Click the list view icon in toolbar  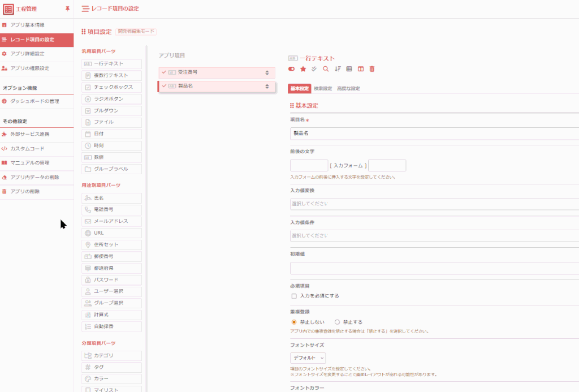tap(349, 69)
